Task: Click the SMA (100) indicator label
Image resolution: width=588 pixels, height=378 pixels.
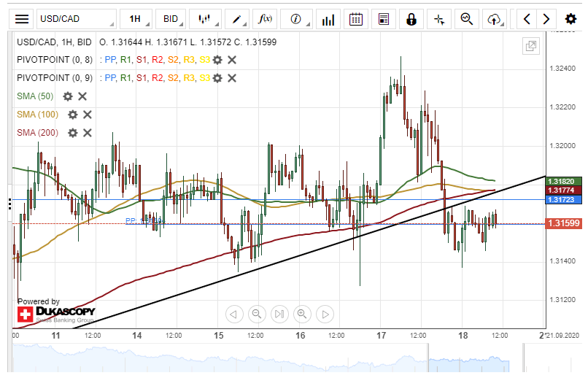Action: click(37, 115)
